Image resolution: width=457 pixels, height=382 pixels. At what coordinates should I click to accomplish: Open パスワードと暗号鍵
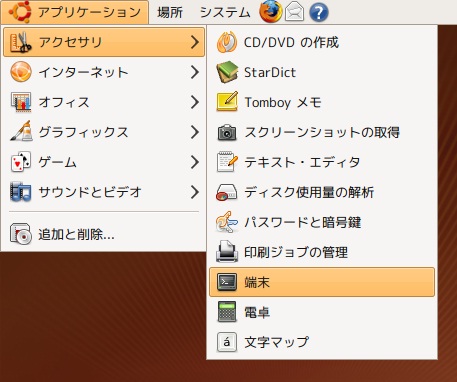click(x=322, y=222)
